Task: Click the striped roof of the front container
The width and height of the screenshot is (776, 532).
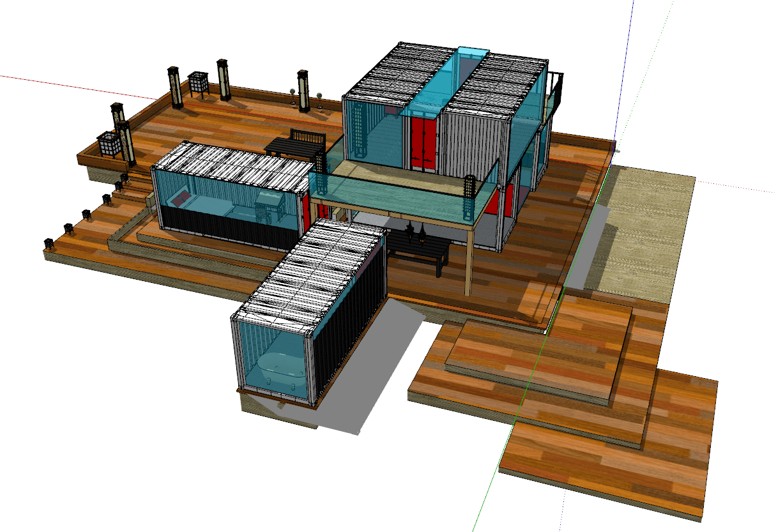Action: pyautogui.click(x=310, y=275)
